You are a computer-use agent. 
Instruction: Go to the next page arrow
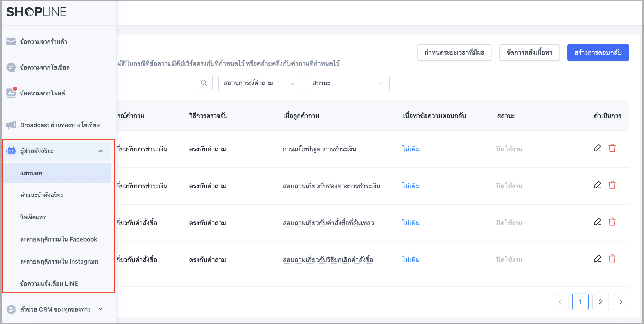coord(621,302)
